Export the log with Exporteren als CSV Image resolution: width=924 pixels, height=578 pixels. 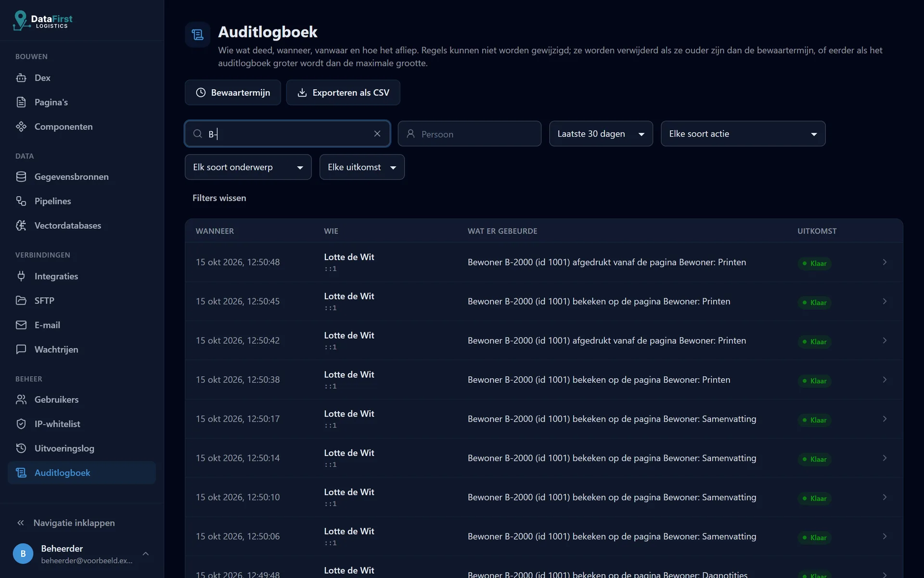coord(343,92)
